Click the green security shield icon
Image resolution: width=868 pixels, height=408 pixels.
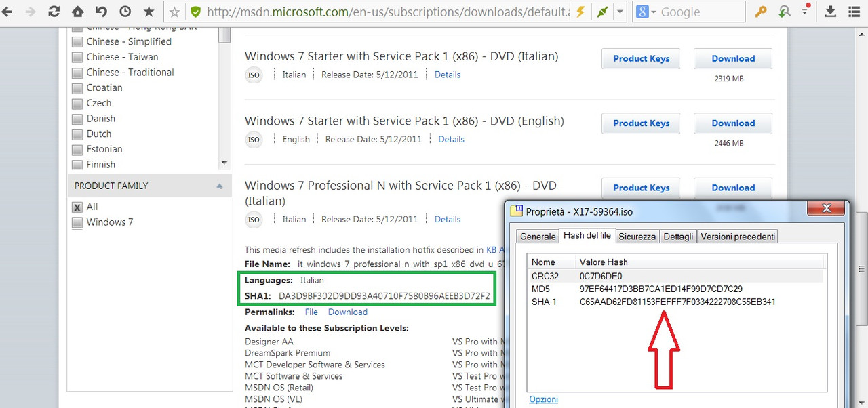195,12
